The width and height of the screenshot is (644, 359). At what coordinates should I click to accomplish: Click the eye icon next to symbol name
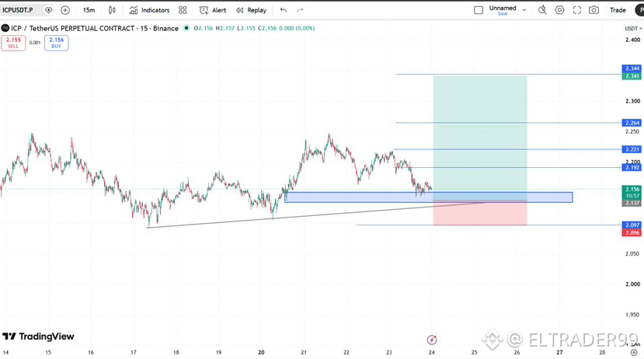point(48,10)
